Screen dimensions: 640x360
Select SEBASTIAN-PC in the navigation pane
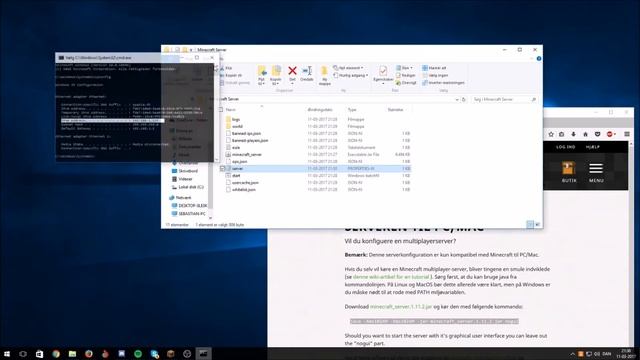[192, 213]
